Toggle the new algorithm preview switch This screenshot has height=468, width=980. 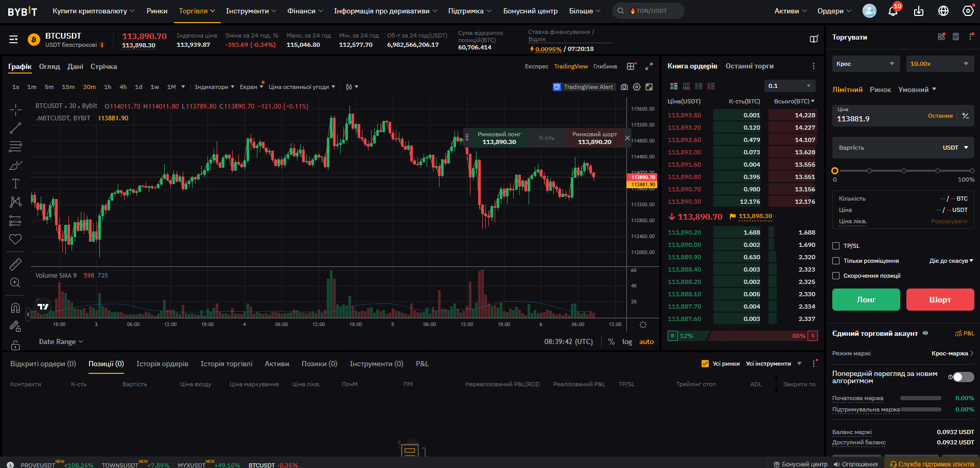coord(963,377)
